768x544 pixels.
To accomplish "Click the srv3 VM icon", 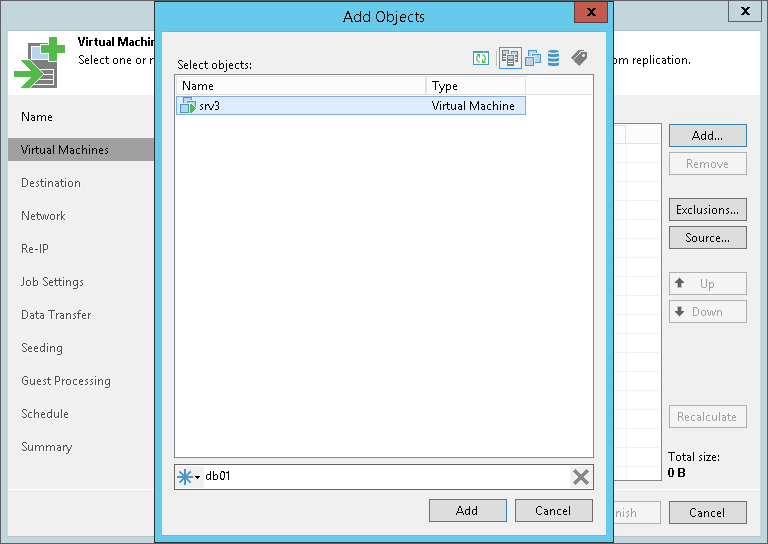I will [188, 106].
